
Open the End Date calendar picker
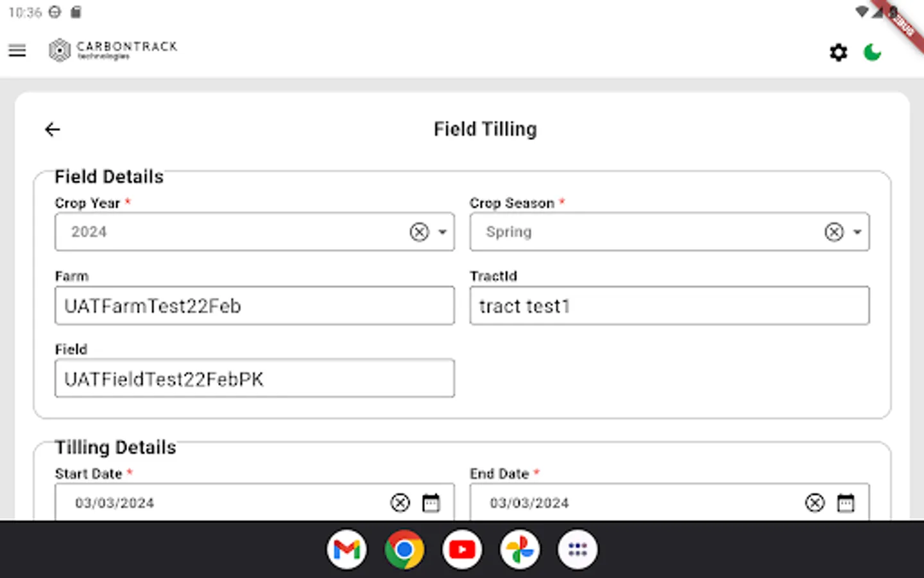tap(846, 503)
